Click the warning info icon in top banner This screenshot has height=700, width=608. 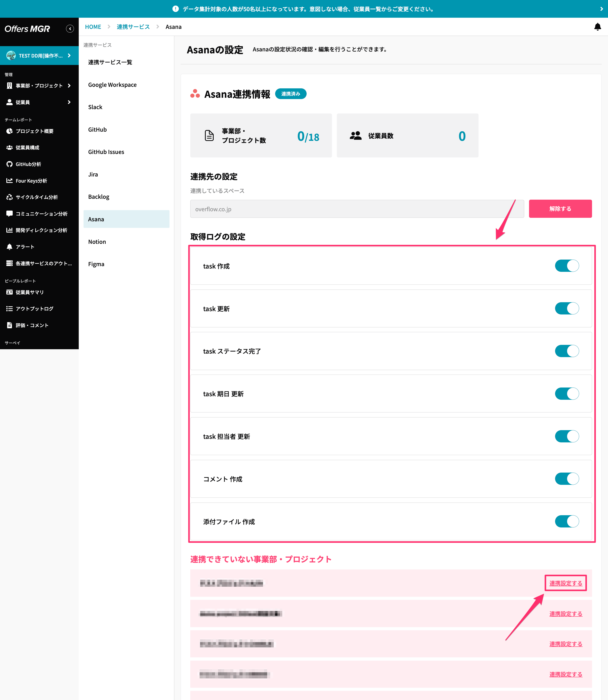tap(175, 9)
